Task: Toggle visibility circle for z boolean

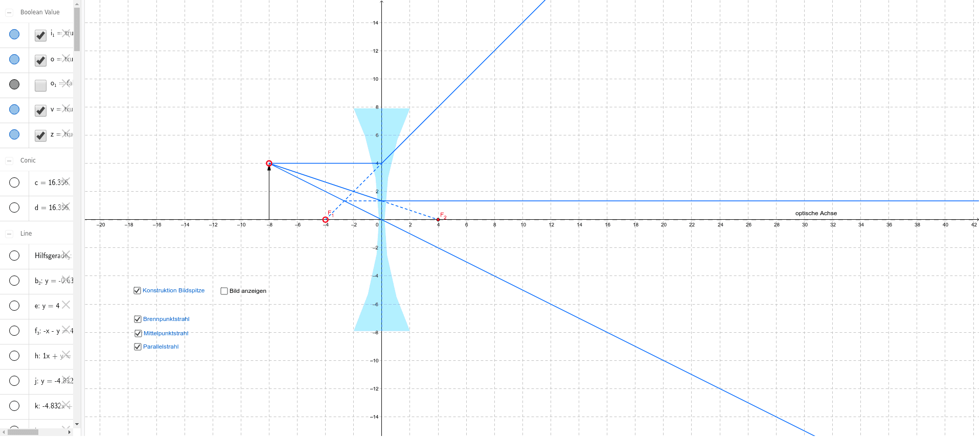Action: tap(14, 134)
